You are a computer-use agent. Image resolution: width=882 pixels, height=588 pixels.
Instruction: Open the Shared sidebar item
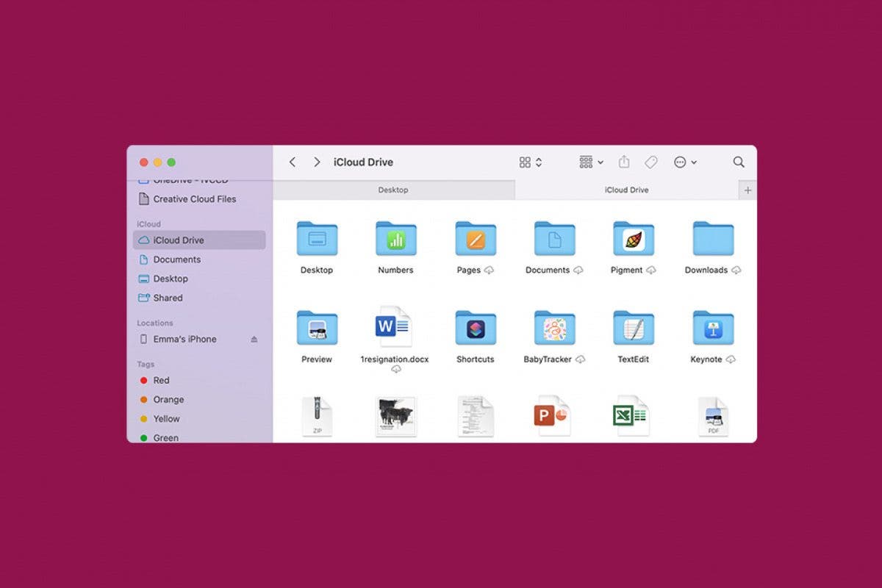[168, 298]
